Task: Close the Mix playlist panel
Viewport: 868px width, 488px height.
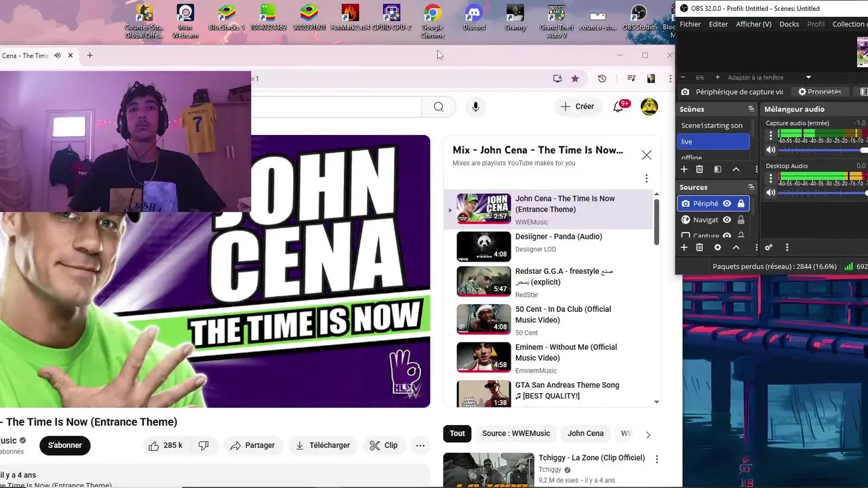Action: coord(646,155)
